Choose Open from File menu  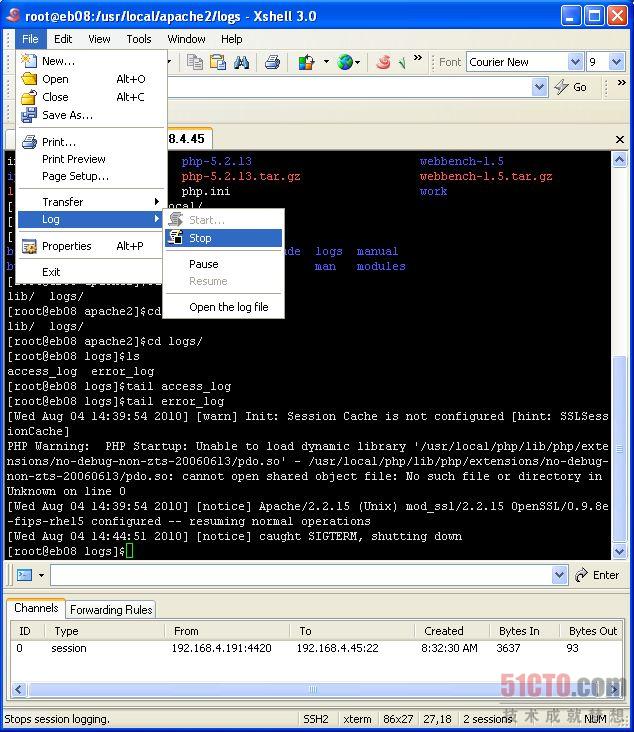click(x=92, y=79)
